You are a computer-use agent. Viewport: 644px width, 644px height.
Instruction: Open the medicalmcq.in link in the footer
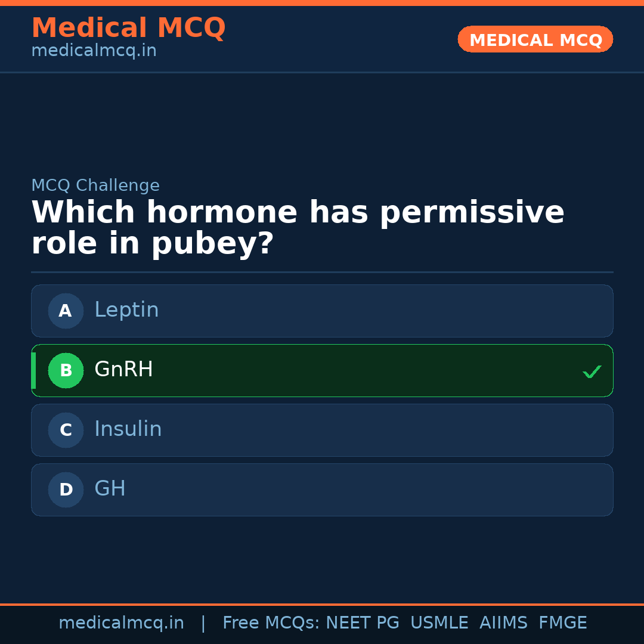[x=121, y=623]
